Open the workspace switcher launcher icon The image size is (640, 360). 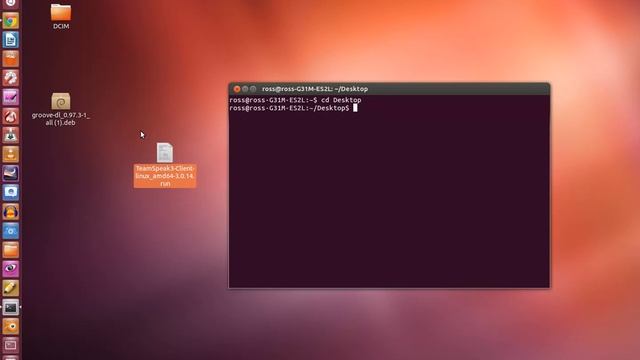(11, 345)
